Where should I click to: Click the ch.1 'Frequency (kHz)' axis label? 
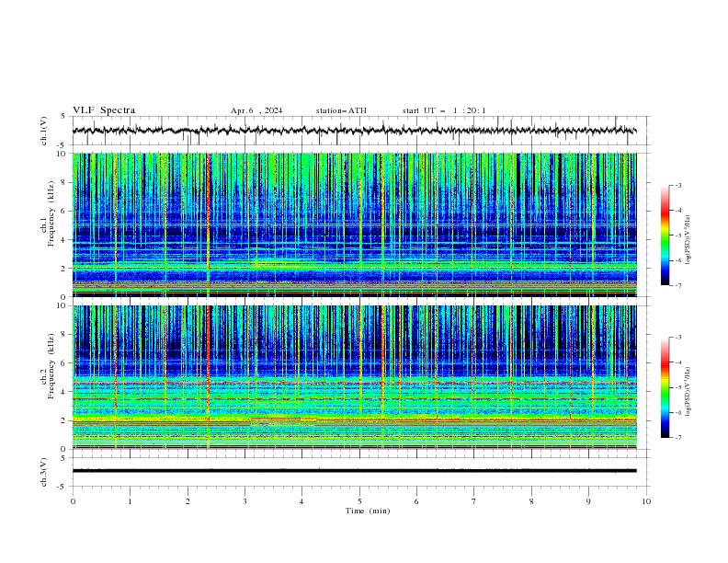(x=51, y=214)
